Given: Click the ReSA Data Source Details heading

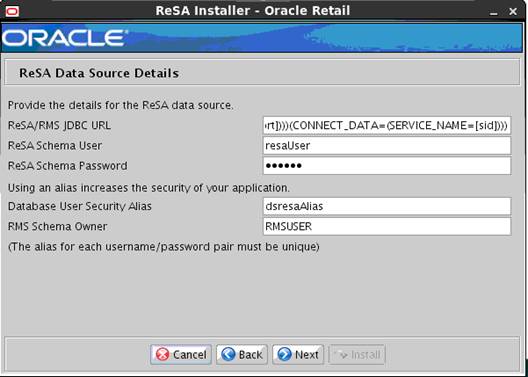Looking at the screenshot, I should tap(99, 73).
